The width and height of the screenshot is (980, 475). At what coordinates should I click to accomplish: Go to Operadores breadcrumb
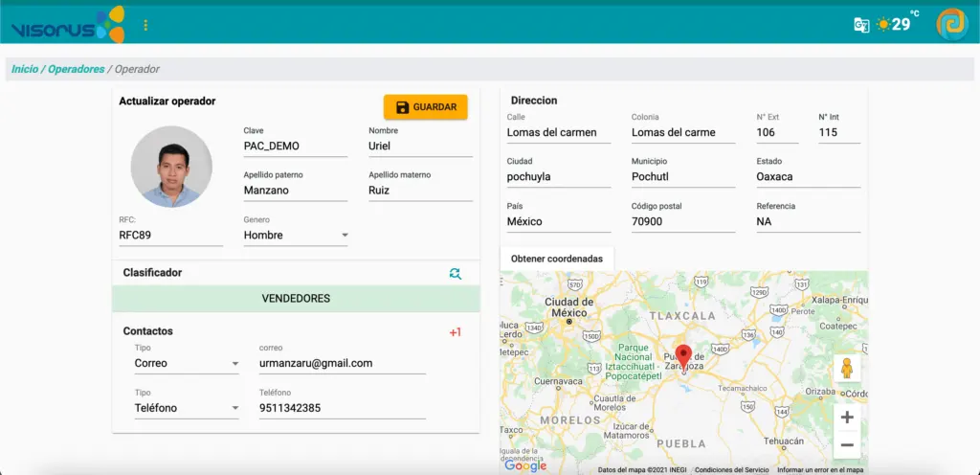coord(77,69)
